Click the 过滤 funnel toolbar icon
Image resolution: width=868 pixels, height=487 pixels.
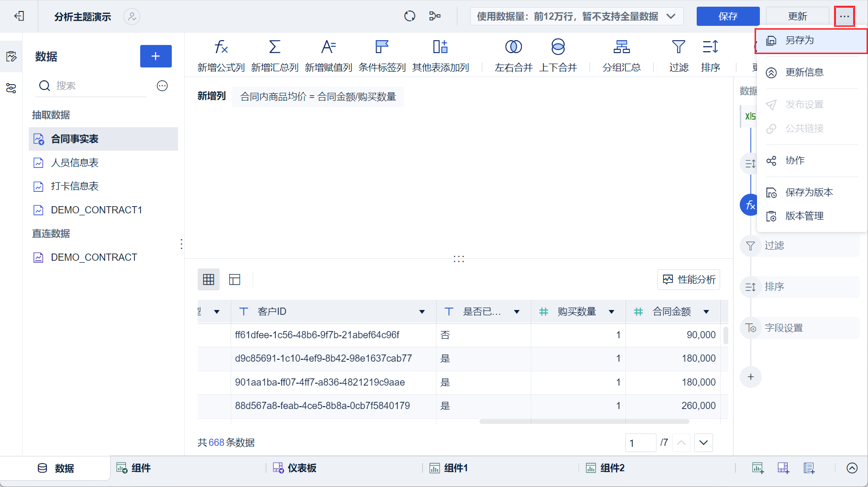pos(679,47)
